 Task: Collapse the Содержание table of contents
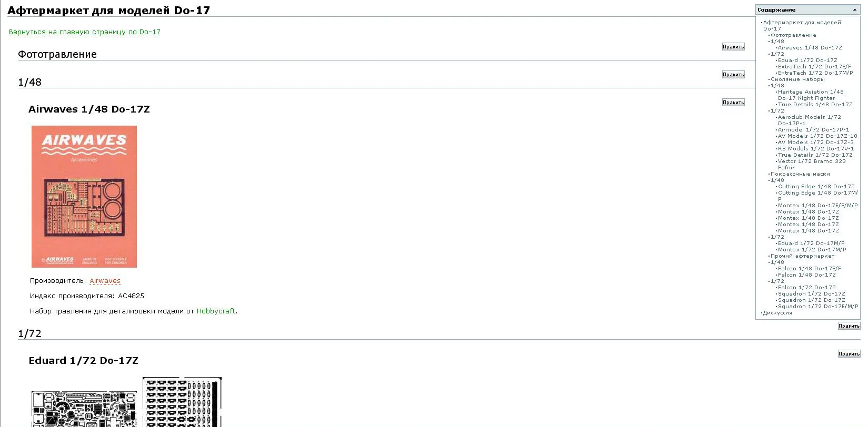(x=854, y=10)
